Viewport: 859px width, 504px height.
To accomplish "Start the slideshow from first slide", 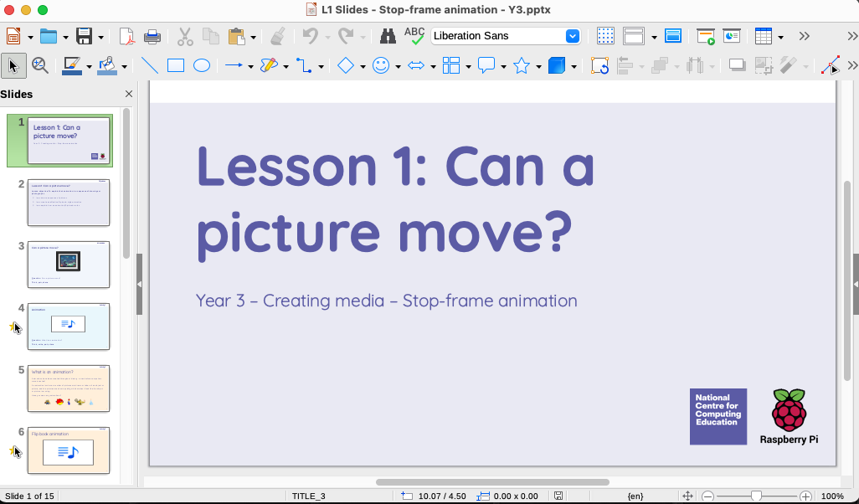I will [x=706, y=36].
